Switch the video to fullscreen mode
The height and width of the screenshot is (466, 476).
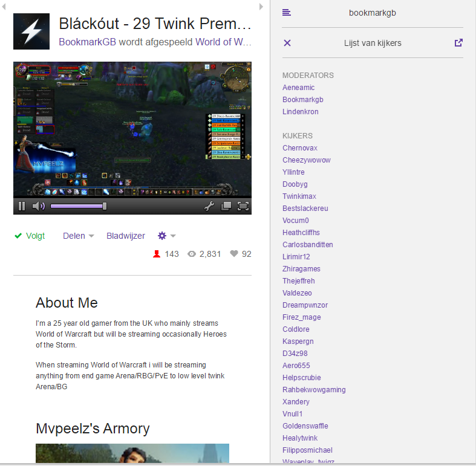click(243, 206)
